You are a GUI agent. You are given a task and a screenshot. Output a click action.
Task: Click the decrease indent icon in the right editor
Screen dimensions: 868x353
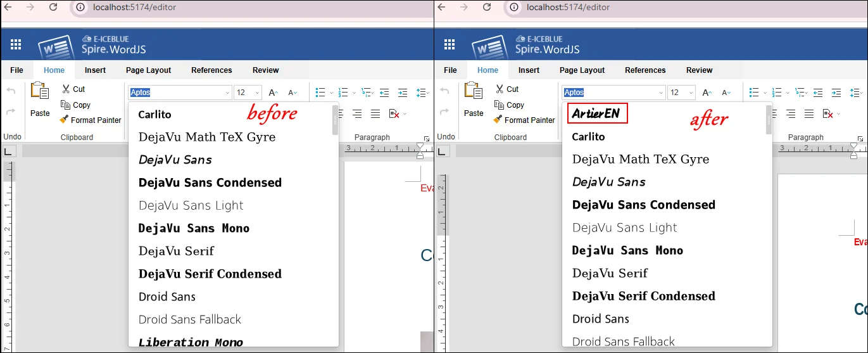[x=818, y=93]
